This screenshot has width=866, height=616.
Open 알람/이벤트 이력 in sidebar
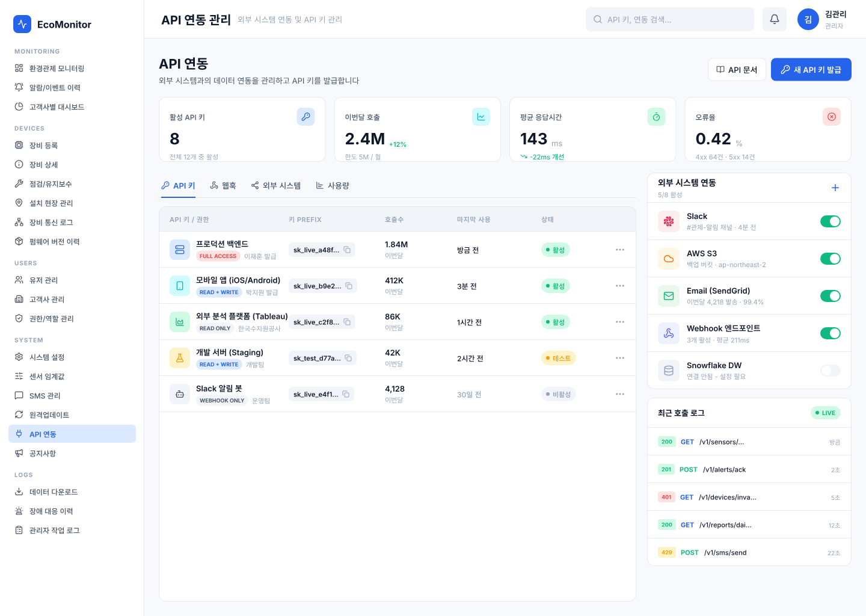tap(72, 88)
